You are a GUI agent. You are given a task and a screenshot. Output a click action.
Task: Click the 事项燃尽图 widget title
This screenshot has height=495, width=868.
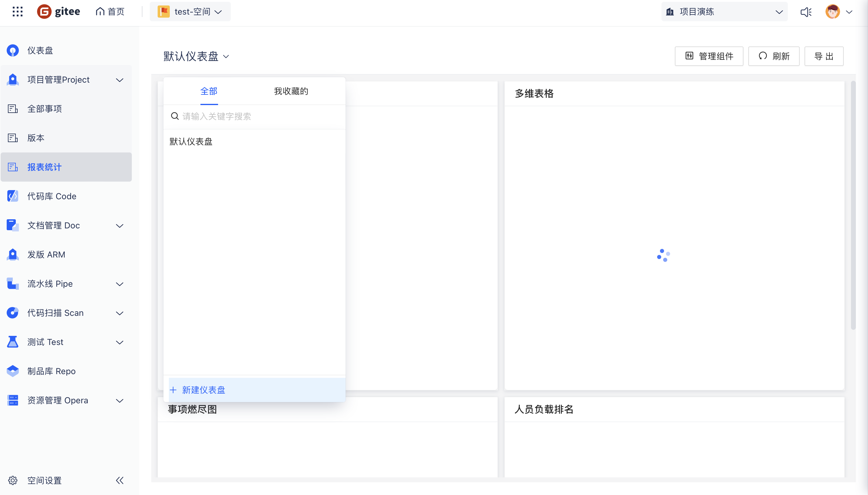[x=192, y=410]
